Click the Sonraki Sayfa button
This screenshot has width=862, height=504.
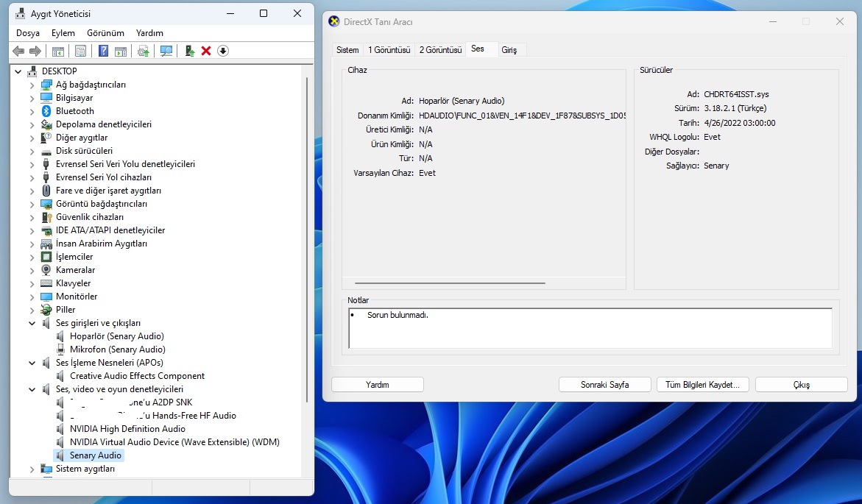click(604, 385)
